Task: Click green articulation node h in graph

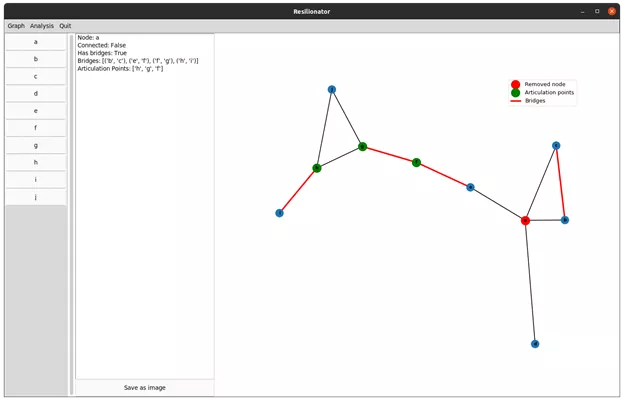Action: click(x=317, y=168)
